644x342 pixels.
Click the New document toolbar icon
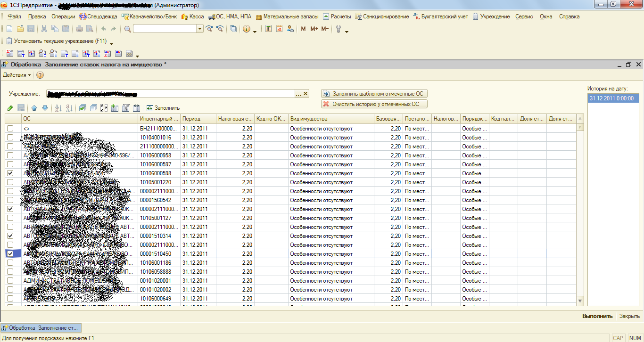(9, 29)
